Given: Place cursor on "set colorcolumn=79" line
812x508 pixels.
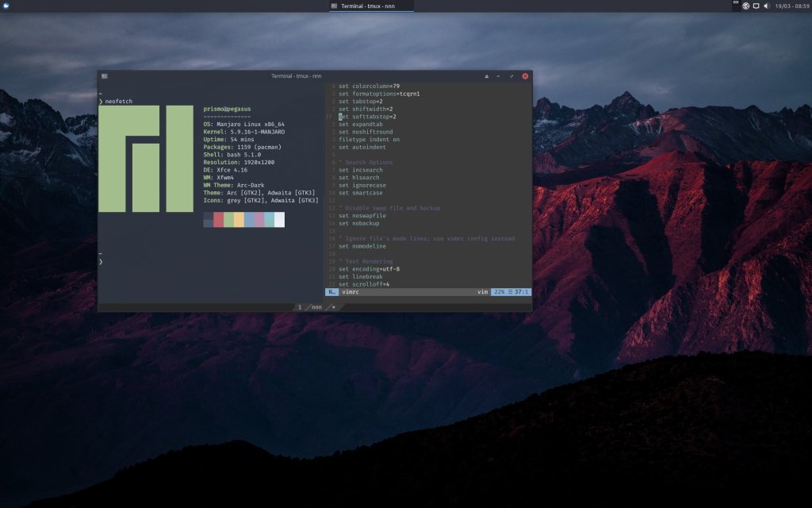Looking at the screenshot, I should click(x=369, y=86).
